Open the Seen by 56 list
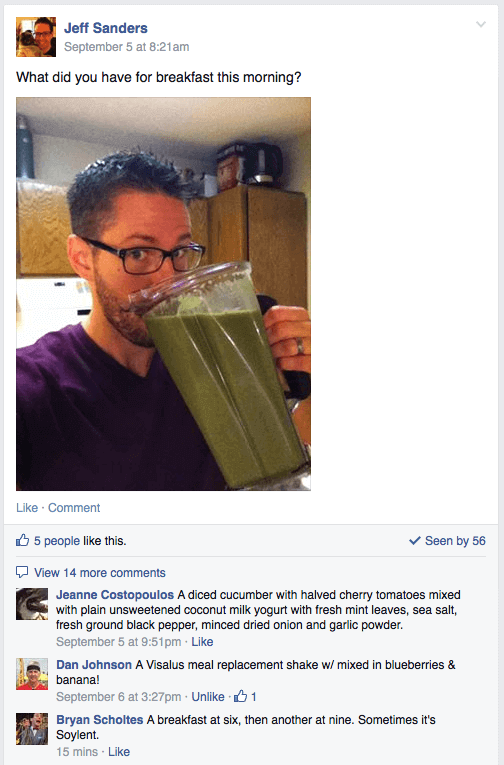 [455, 541]
